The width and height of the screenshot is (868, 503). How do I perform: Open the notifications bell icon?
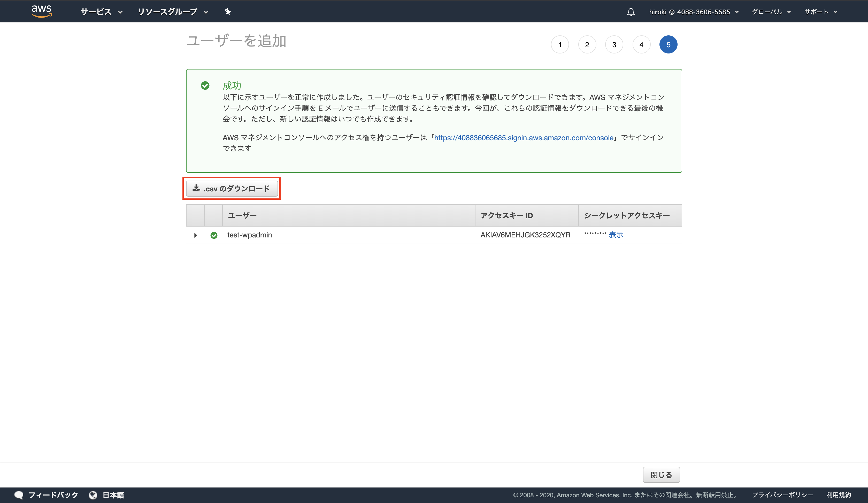click(x=631, y=12)
